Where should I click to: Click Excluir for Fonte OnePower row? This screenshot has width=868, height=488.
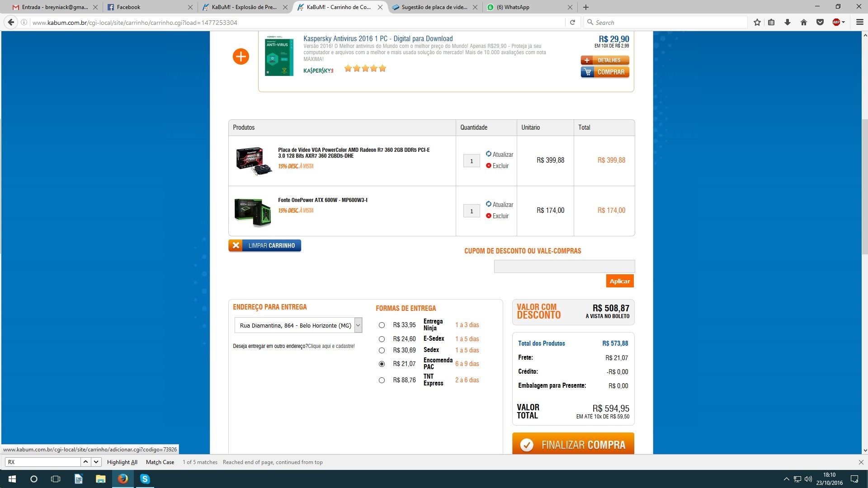497,216
